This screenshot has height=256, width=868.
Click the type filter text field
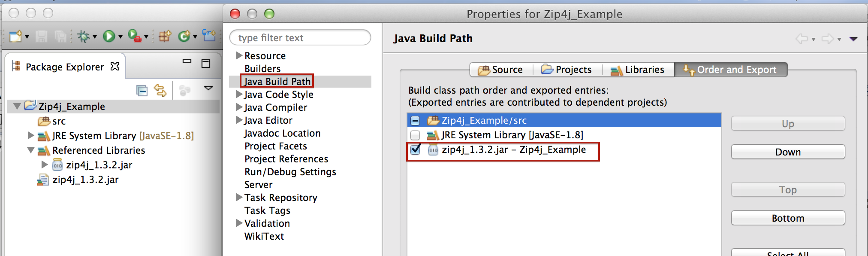(300, 38)
